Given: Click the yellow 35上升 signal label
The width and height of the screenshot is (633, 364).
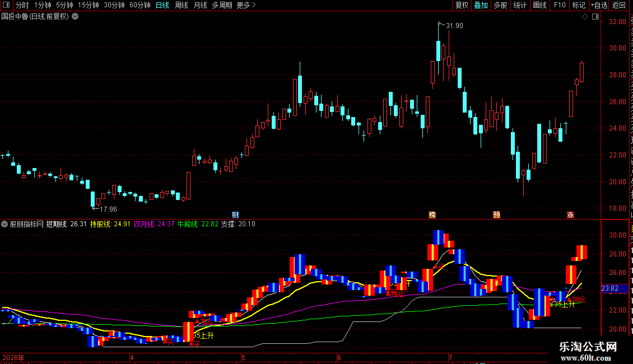Looking at the screenshot, I should [x=203, y=336].
